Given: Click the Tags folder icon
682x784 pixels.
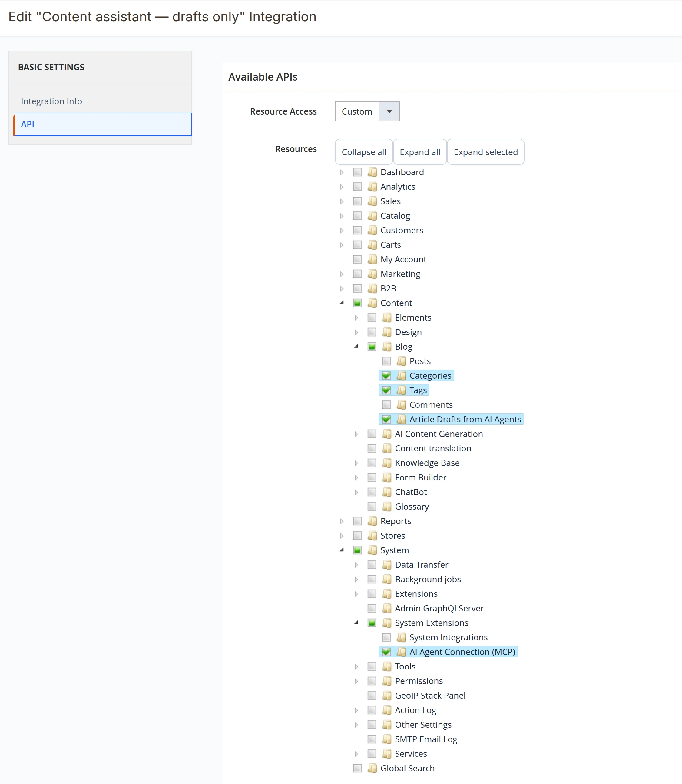Looking at the screenshot, I should pyautogui.click(x=401, y=390).
